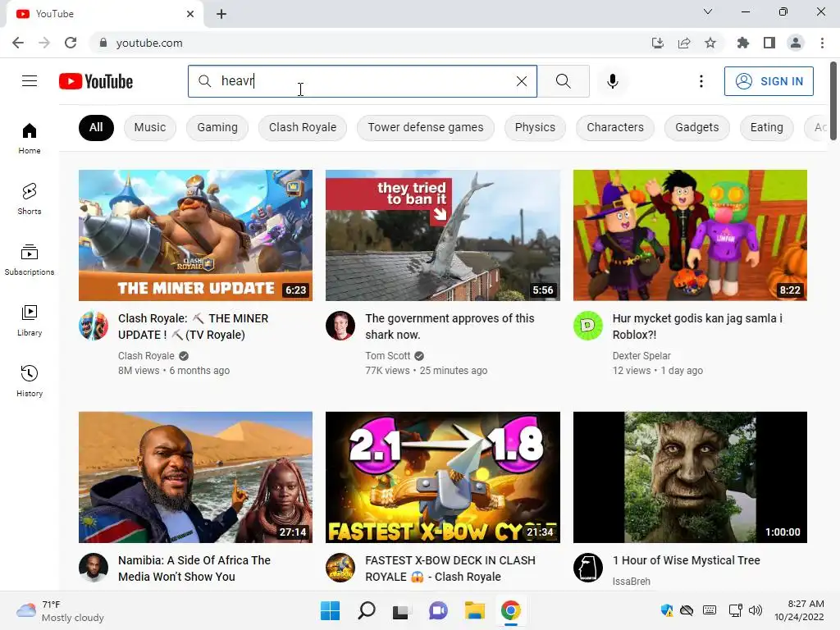
Task: Open YouTube settings three-dot menu
Action: click(701, 81)
